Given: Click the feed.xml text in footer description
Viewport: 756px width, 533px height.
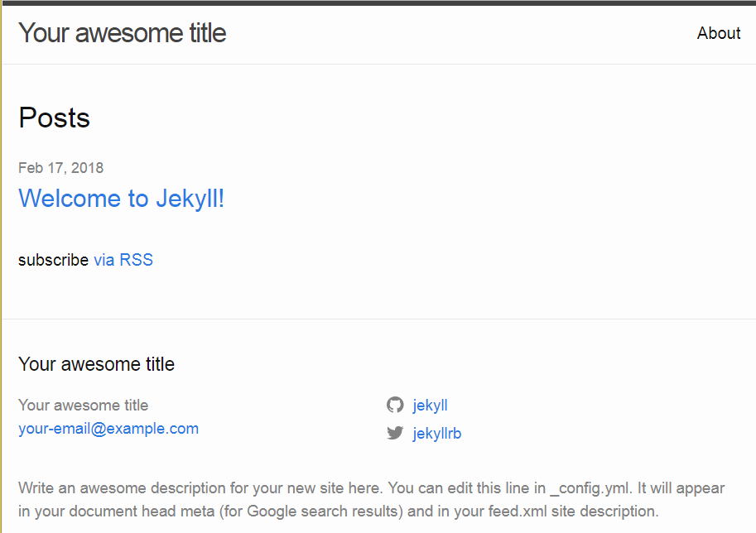Looking at the screenshot, I should pyautogui.click(x=518, y=511).
